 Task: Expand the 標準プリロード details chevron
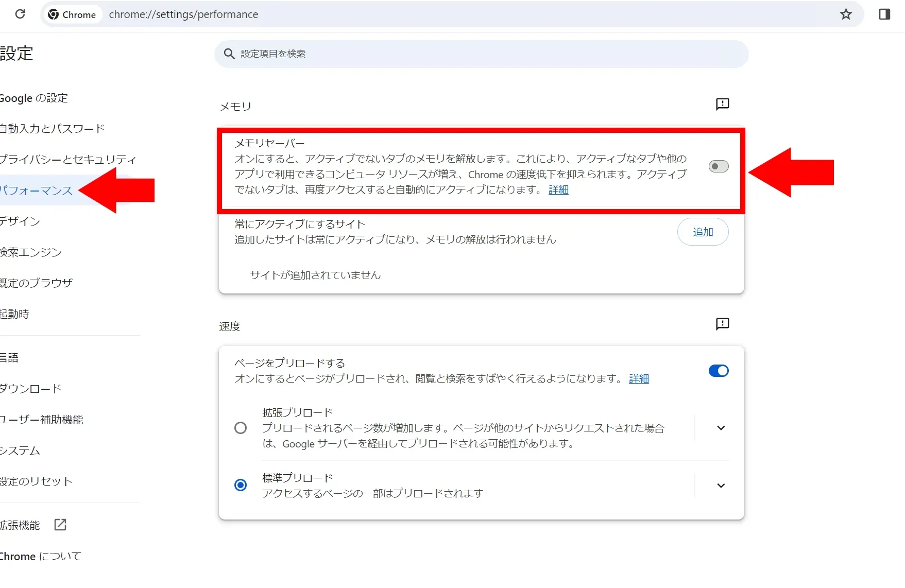pos(721,486)
